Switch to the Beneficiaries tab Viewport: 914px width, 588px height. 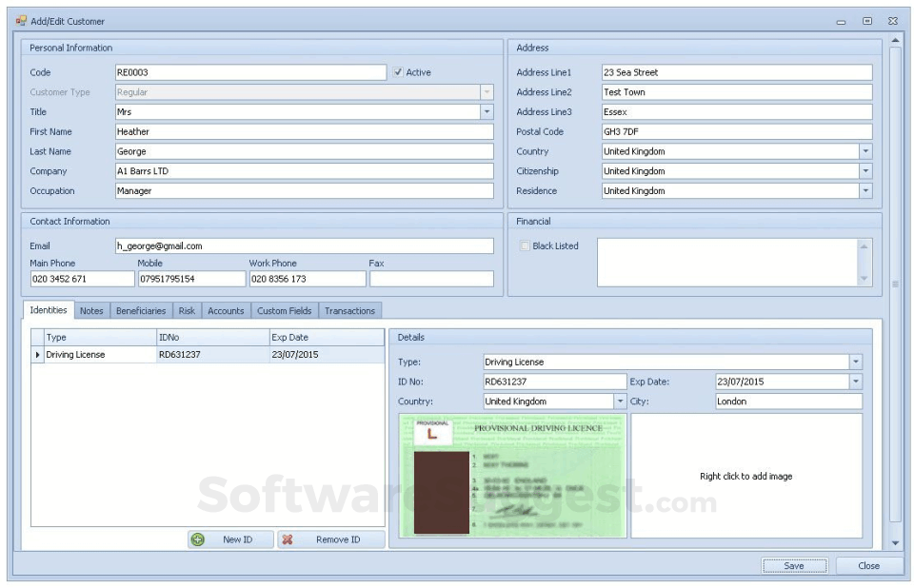(141, 310)
